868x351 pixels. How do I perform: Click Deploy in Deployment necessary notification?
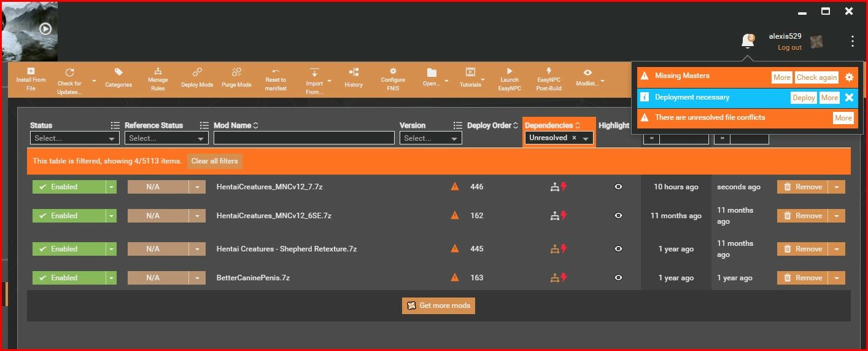804,98
